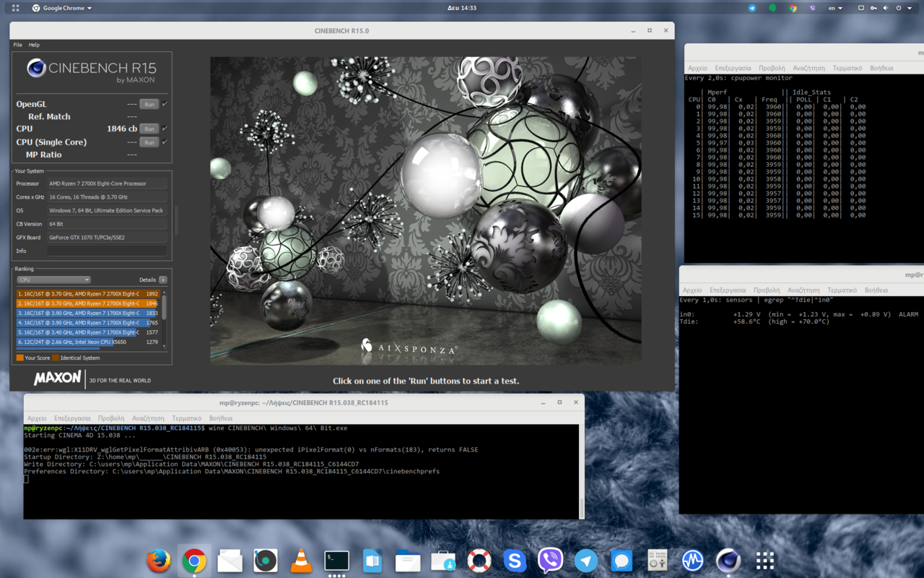
Task: Launch Firefox from the dock
Action: click(x=159, y=561)
